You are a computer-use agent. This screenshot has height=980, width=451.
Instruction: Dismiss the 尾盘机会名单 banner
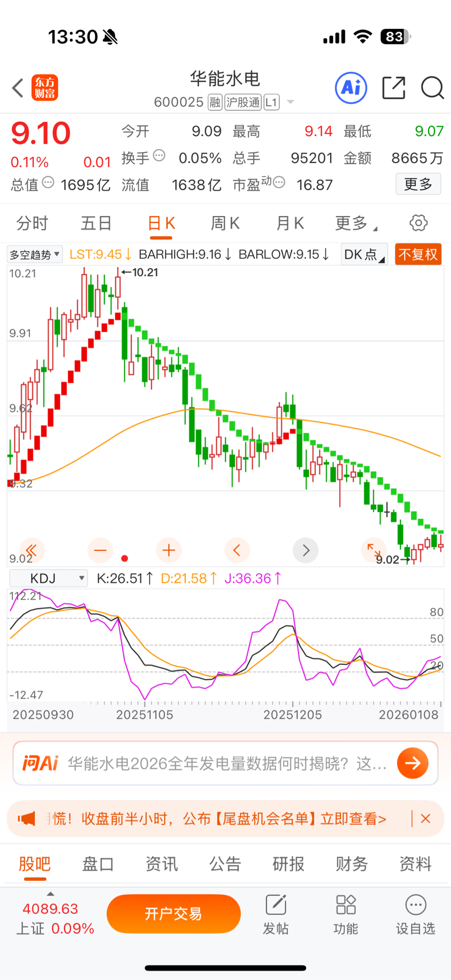point(426,819)
